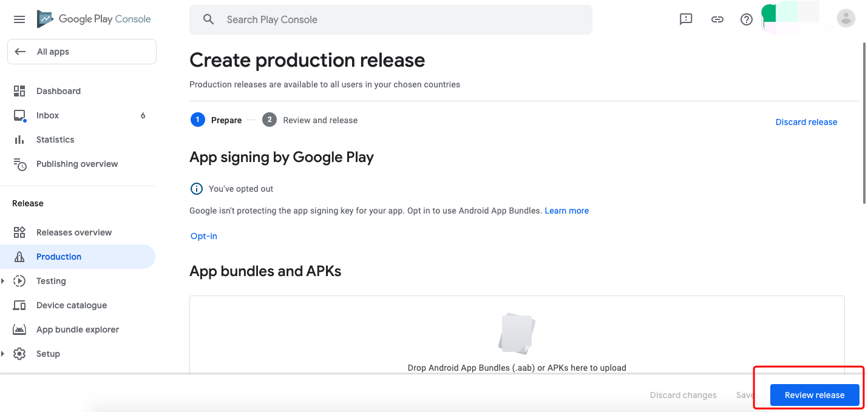
Task: Click the Setup gear icon
Action: (x=19, y=354)
